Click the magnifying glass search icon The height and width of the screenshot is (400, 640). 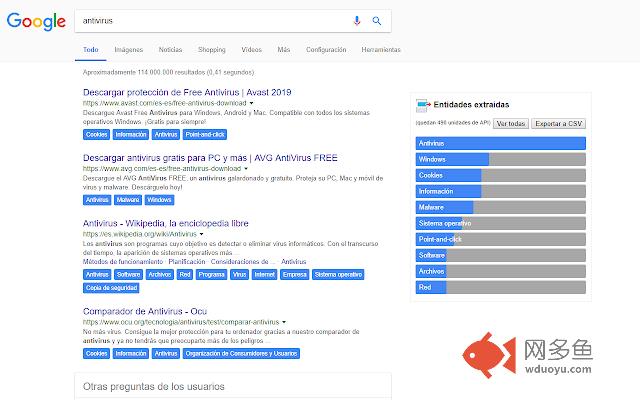pos(377,20)
